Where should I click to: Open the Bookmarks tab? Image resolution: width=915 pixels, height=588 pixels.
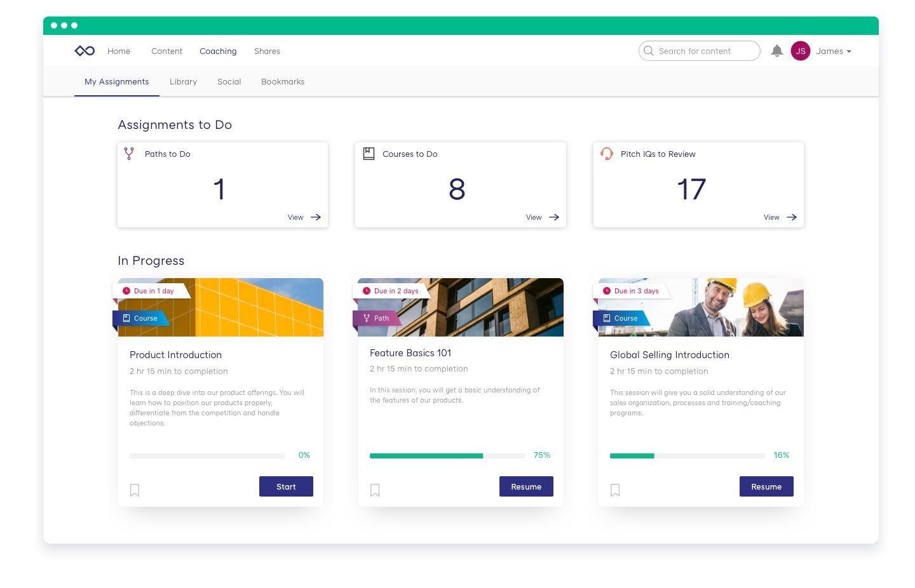(x=283, y=82)
